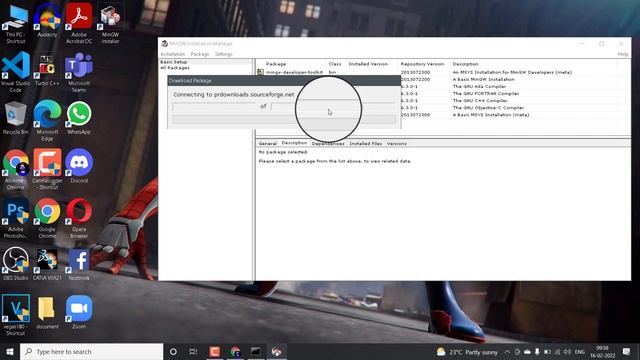The width and height of the screenshot is (640, 360).
Task: Select All Packages in the left pane
Action: 175,68
